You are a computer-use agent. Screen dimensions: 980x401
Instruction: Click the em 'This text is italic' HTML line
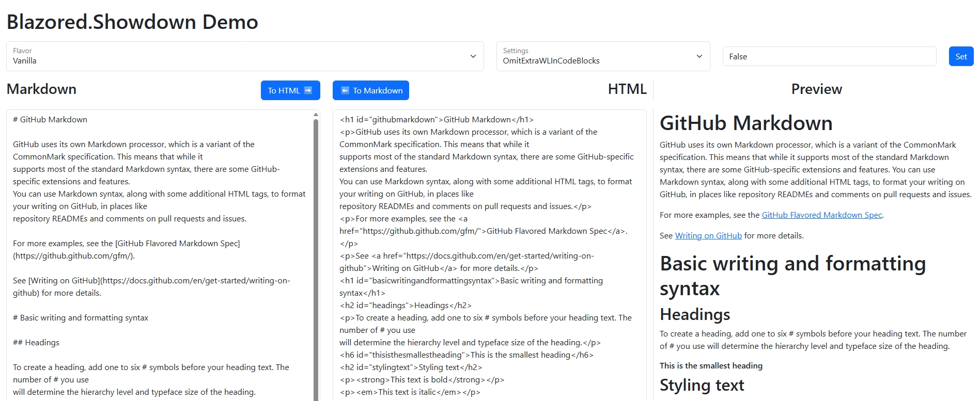[410, 392]
